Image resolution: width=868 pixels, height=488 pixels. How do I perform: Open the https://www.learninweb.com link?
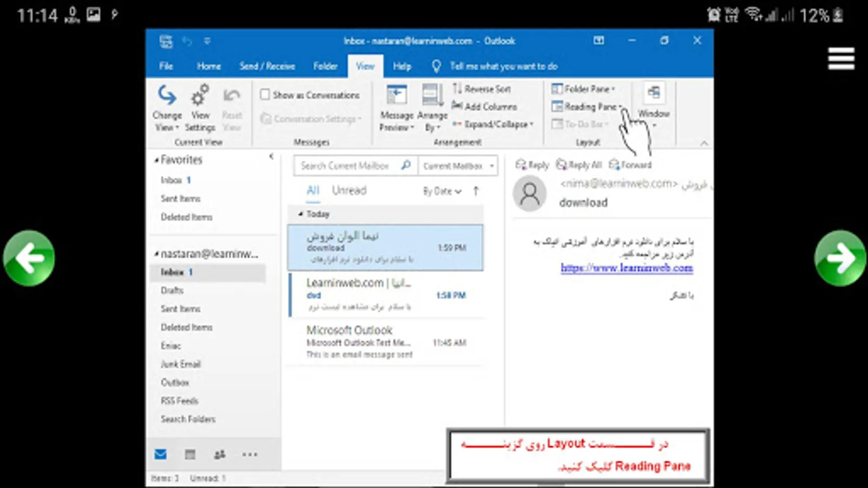(627, 268)
